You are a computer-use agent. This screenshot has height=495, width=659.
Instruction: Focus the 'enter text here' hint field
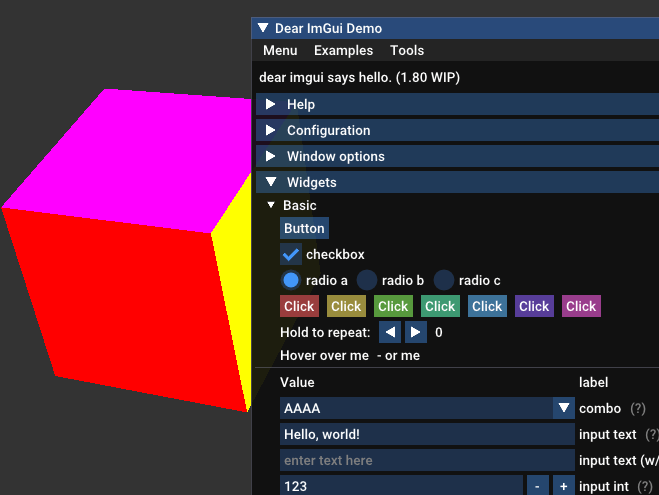(x=427, y=460)
